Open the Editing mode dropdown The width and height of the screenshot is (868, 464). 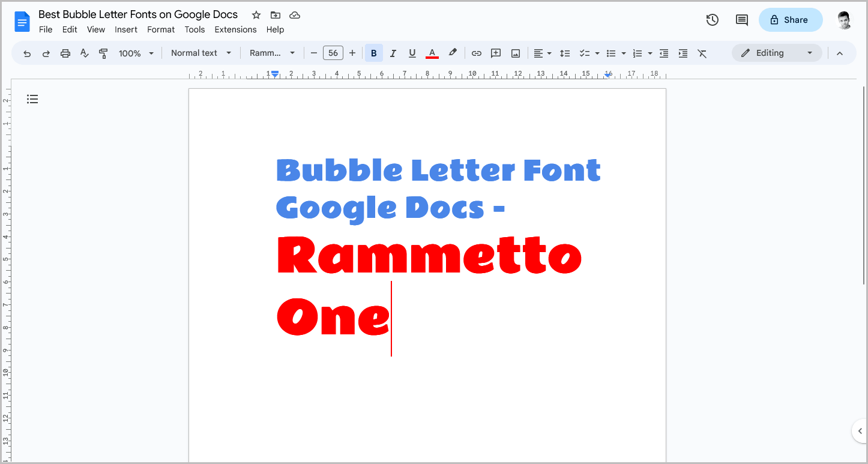[777, 53]
